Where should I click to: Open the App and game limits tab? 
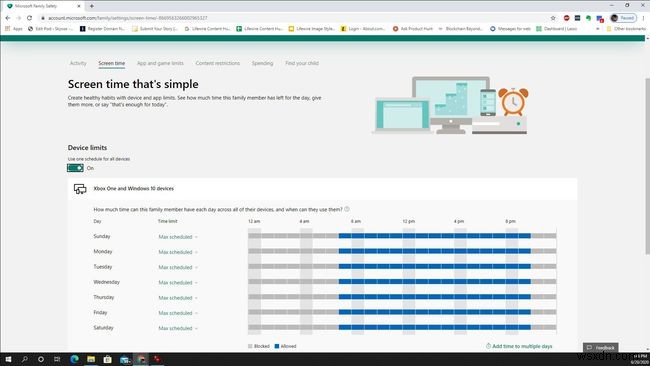(160, 63)
